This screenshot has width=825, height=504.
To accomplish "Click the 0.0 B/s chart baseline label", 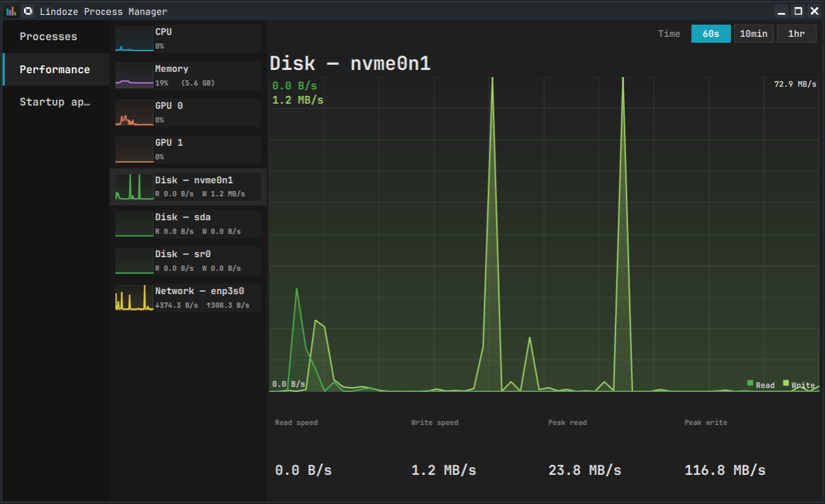I will coord(288,384).
